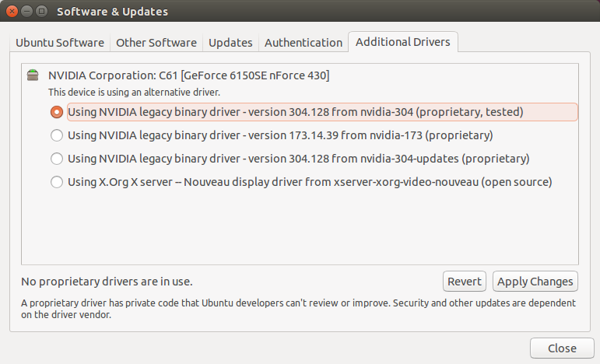
Task: Click the Close button at bottom
Action: (562, 348)
